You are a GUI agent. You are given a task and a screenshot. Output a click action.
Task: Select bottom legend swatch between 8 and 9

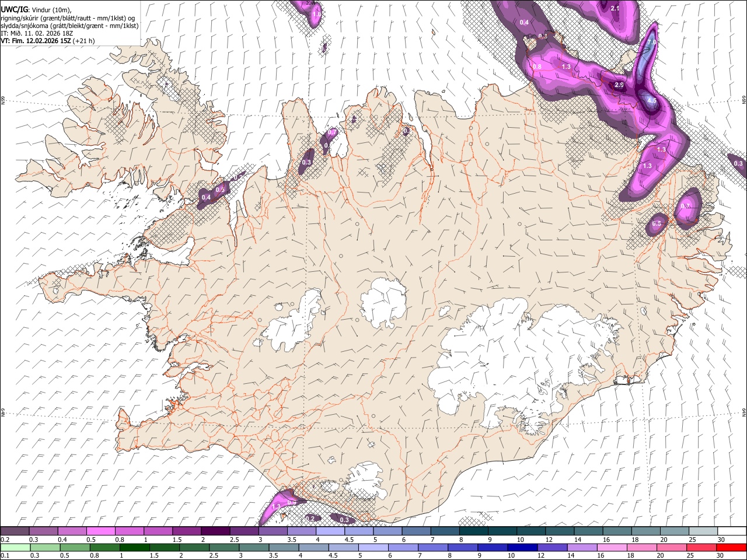coord(463,548)
